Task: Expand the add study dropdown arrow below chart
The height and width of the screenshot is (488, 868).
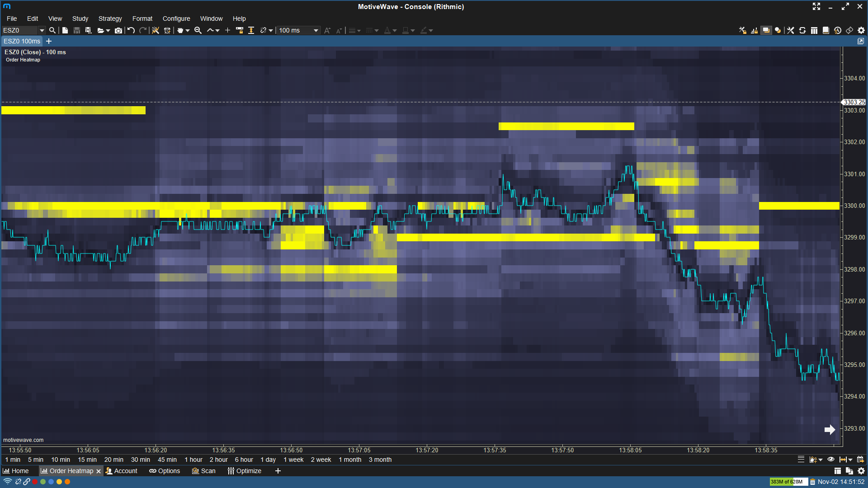Action: (x=821, y=460)
